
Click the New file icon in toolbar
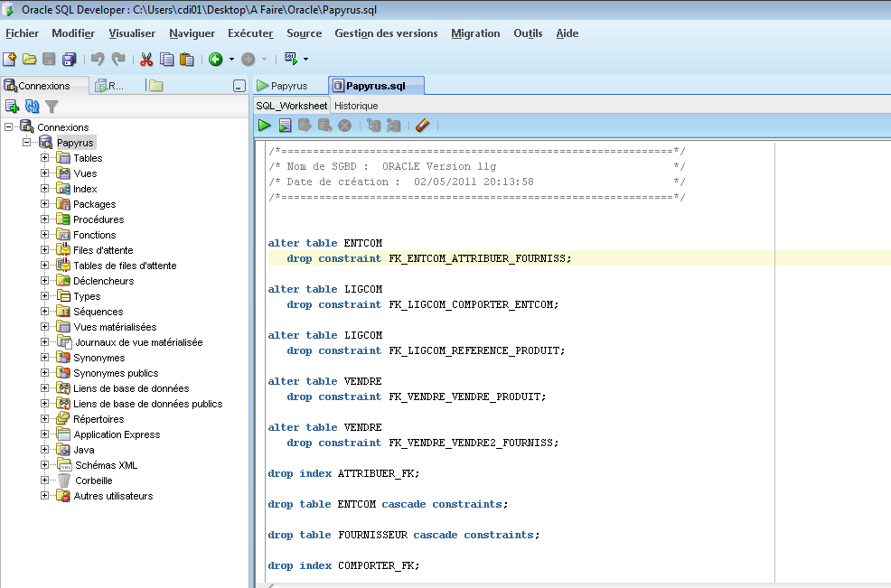(10, 60)
